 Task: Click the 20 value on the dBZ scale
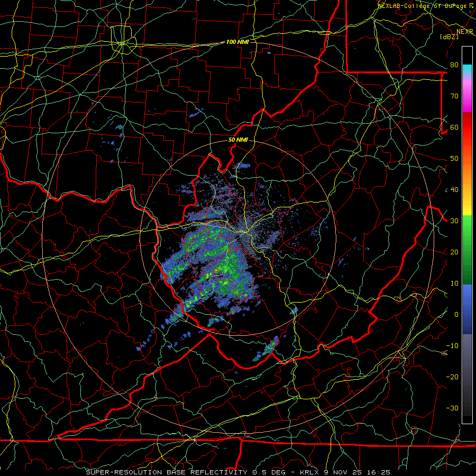coord(454,252)
